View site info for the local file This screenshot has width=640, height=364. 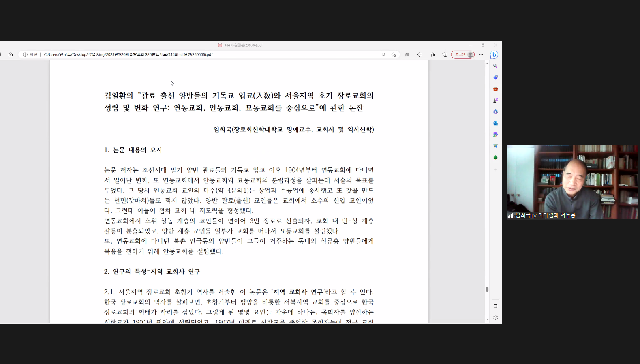(x=25, y=54)
